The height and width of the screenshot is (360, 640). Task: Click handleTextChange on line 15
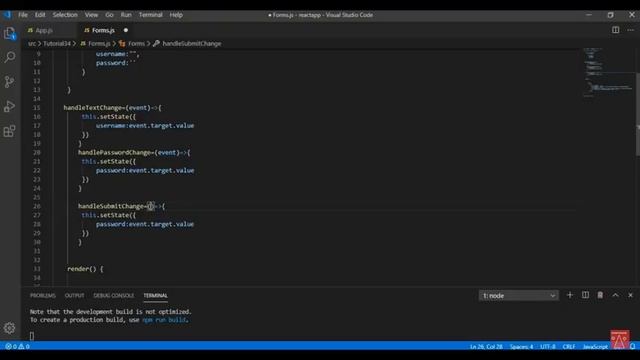[x=93, y=108]
